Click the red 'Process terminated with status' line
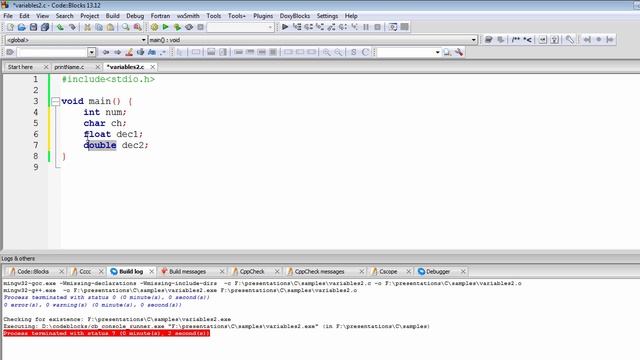Viewport: 640px width, 360px height. 106,333
